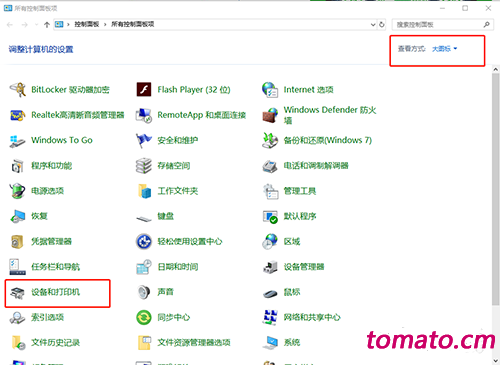500x365 pixels.
Task: Open the 设备和打印机 link text
Action: pyautogui.click(x=56, y=292)
